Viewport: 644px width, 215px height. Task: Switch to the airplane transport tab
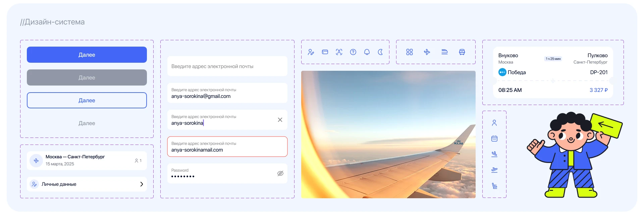point(427,52)
